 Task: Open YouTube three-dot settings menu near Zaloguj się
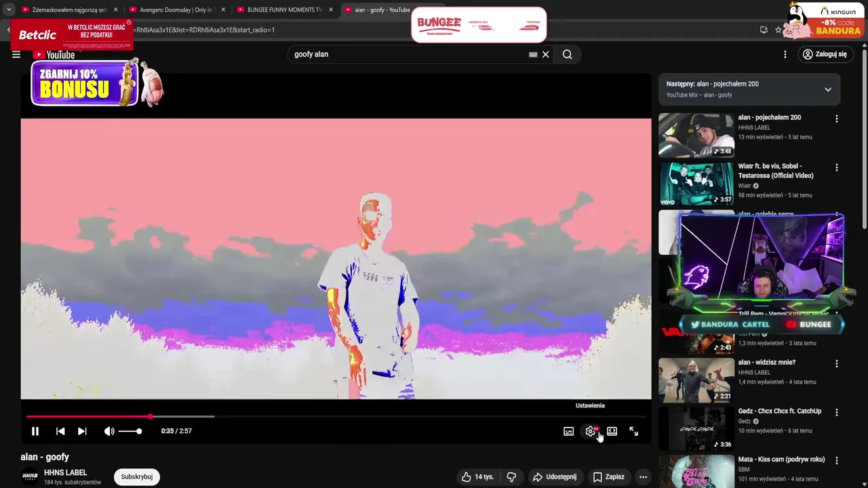click(x=785, y=54)
